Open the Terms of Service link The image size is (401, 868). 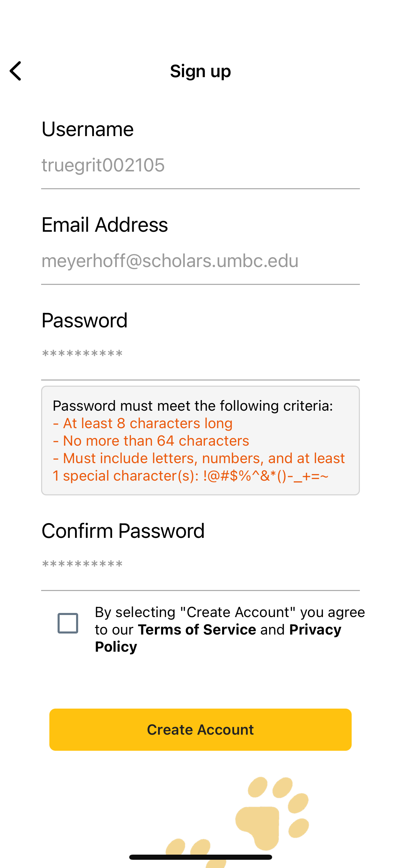197,630
